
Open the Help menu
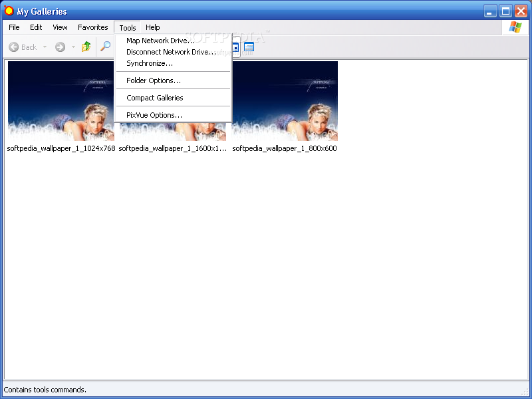153,27
